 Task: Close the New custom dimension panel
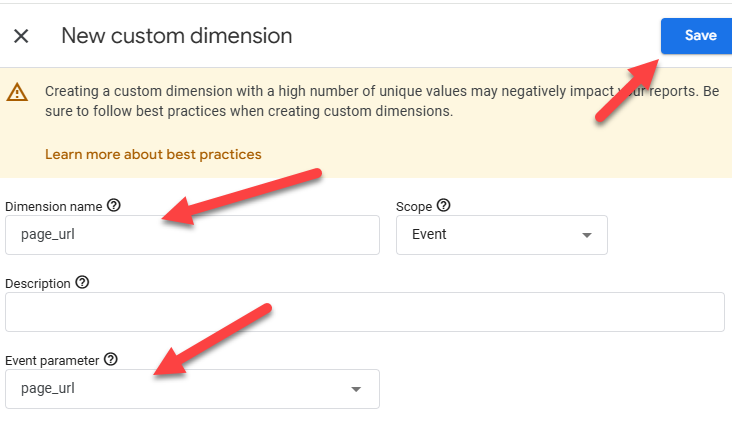coord(21,36)
